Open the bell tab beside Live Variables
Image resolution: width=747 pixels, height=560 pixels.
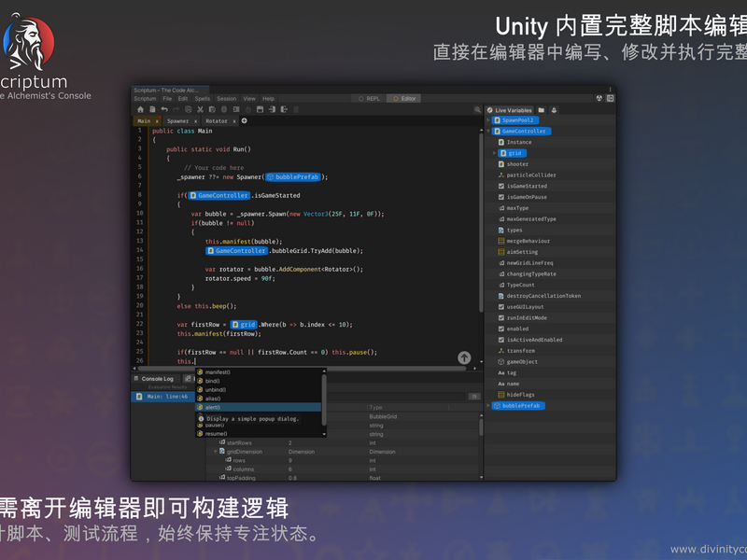[x=554, y=110]
